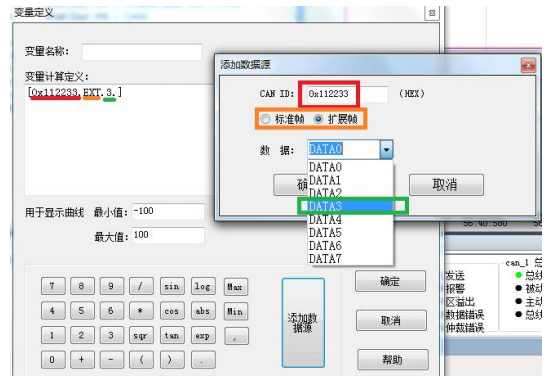Viewport: 550px width, 379px height.
Task: Insert the sqr function
Action: click(141, 335)
